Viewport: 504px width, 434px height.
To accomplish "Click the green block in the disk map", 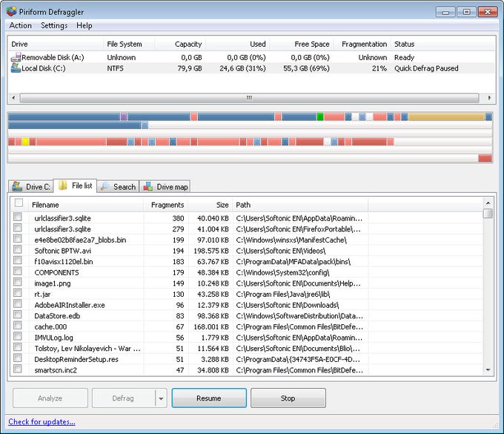I will [320, 116].
